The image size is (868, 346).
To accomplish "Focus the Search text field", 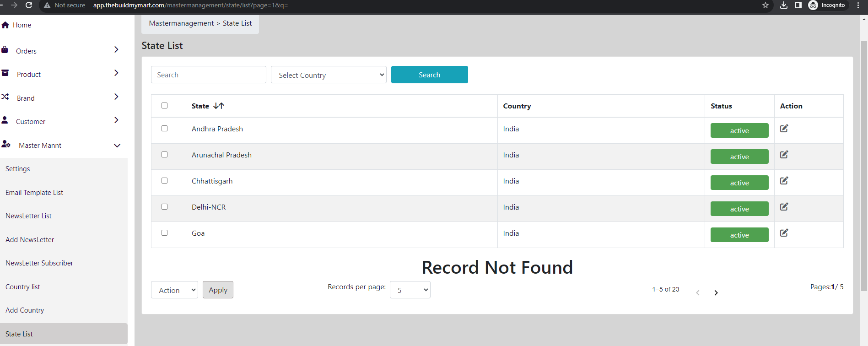I will 209,75.
